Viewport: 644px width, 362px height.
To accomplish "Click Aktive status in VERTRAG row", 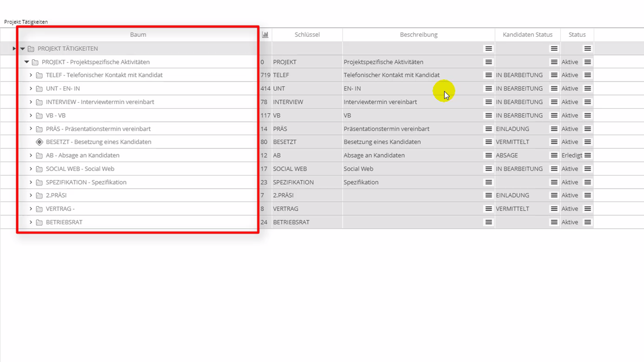I will (570, 209).
